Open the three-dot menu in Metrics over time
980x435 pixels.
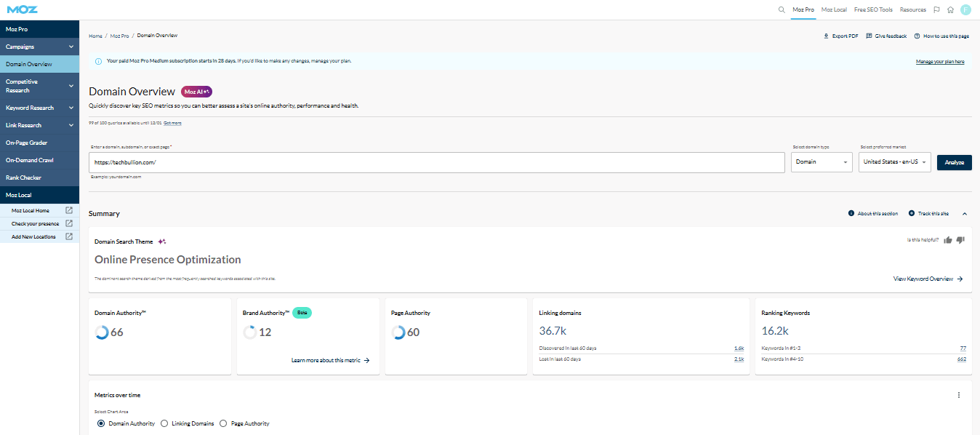point(959,395)
